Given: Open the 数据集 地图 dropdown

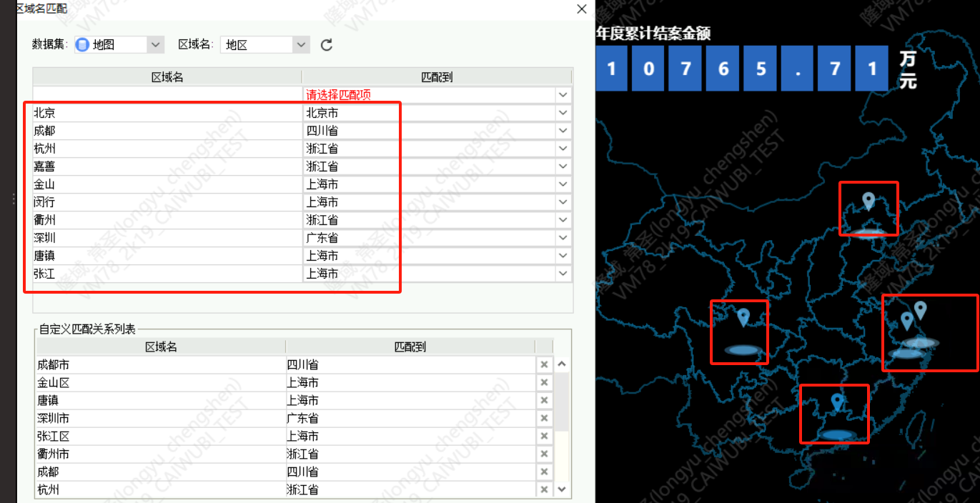Looking at the screenshot, I should click(x=156, y=44).
